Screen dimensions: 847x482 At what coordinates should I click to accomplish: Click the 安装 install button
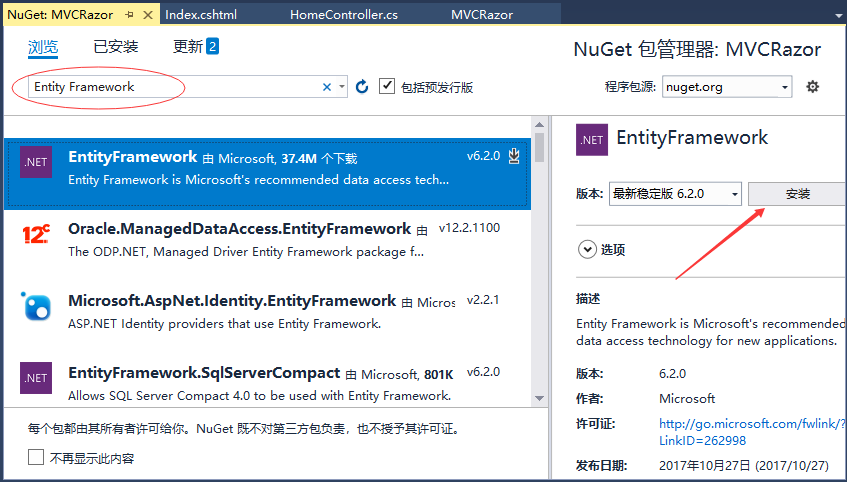pos(797,194)
